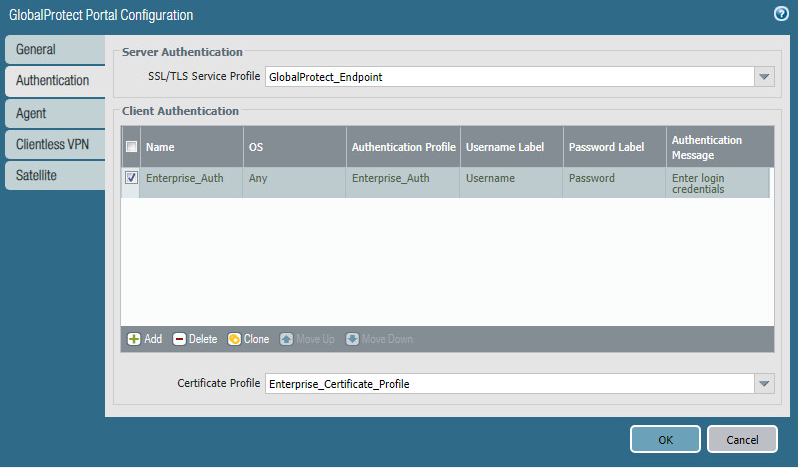Clone the selected authentication entry
The height and width of the screenshot is (468, 798).
pos(235,339)
